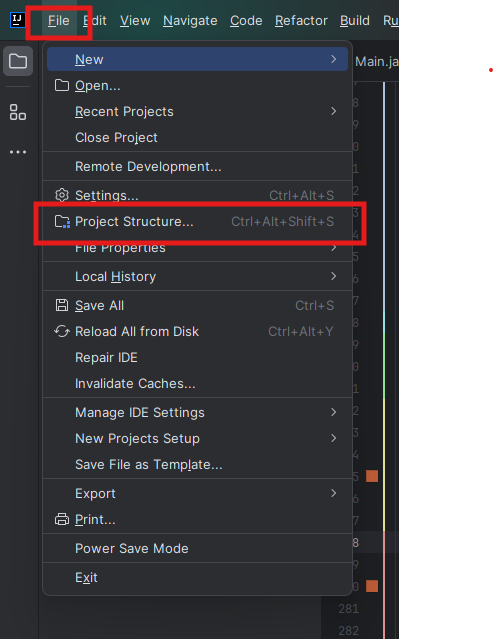Choose Exit from the File menu
This screenshot has width=493, height=639.
197,577
